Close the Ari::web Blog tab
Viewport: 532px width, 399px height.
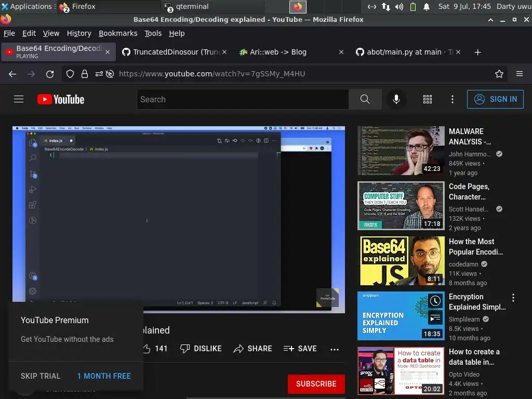[341, 52]
